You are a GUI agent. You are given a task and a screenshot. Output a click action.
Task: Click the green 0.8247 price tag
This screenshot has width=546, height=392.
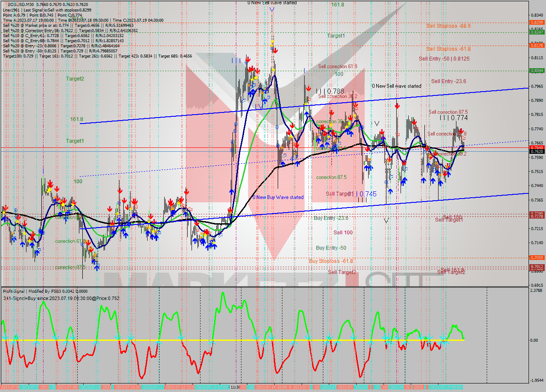(x=537, y=32)
